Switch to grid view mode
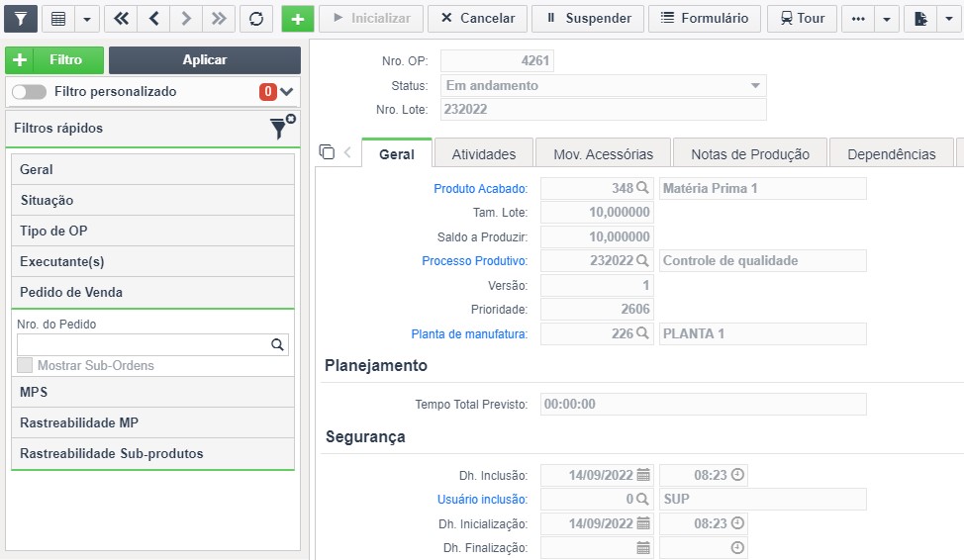 58,19
